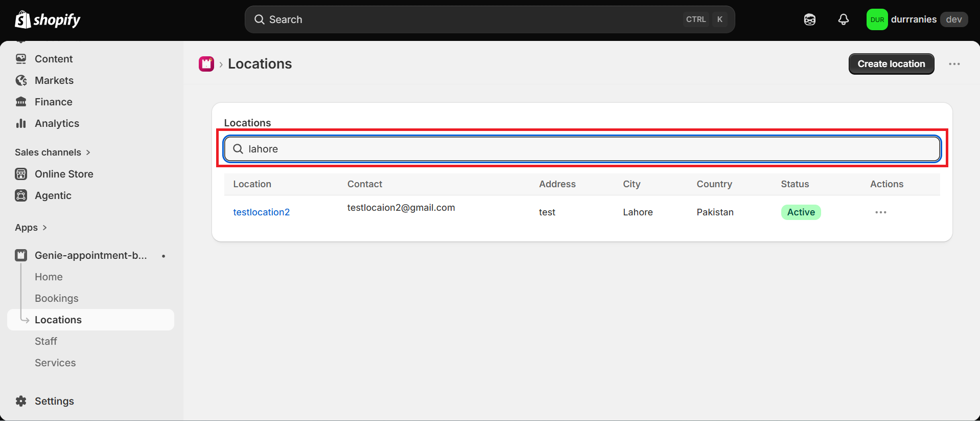Image resolution: width=980 pixels, height=421 pixels.
Task: Click the Finance bank icon
Action: pyautogui.click(x=21, y=102)
